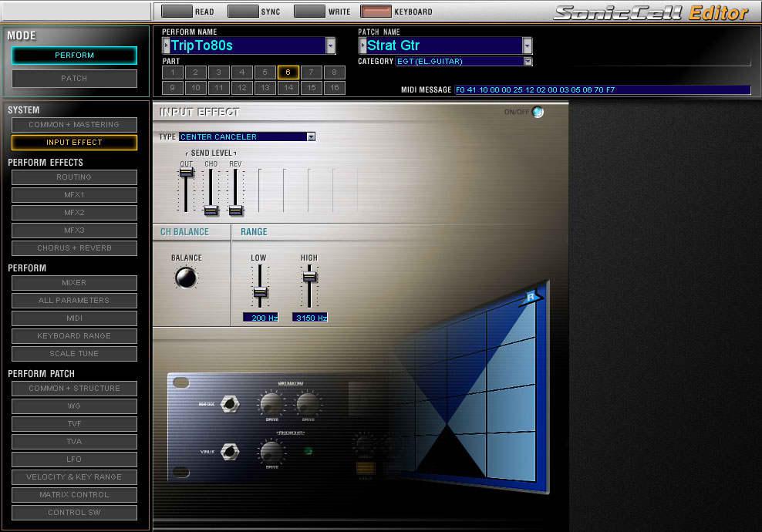Select part 3
The width and height of the screenshot is (762, 532).
219,72
